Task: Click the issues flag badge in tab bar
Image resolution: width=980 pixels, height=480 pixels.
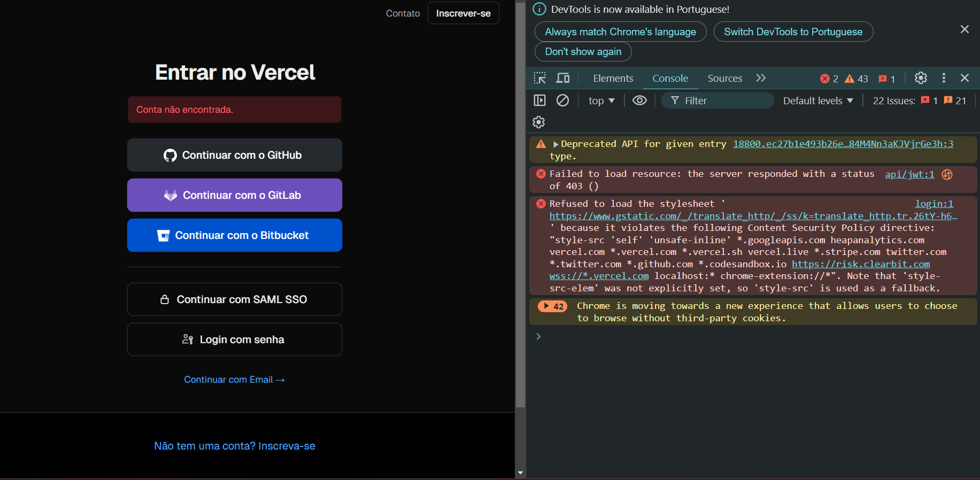Action: pyautogui.click(x=886, y=79)
